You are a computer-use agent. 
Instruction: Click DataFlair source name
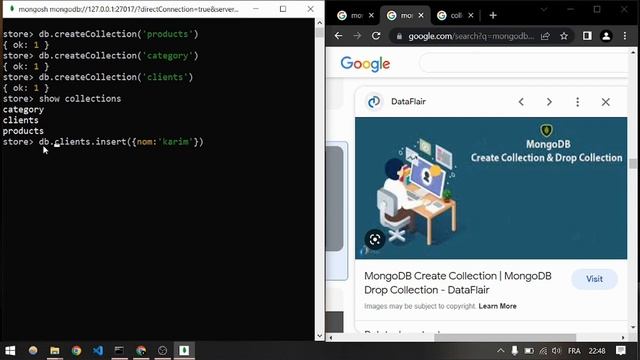tap(408, 102)
